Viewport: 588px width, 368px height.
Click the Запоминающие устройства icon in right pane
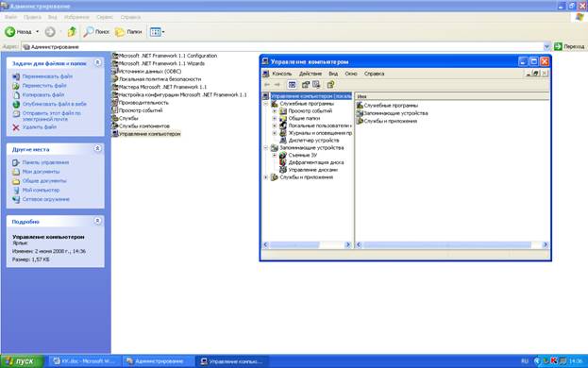[x=360, y=113]
